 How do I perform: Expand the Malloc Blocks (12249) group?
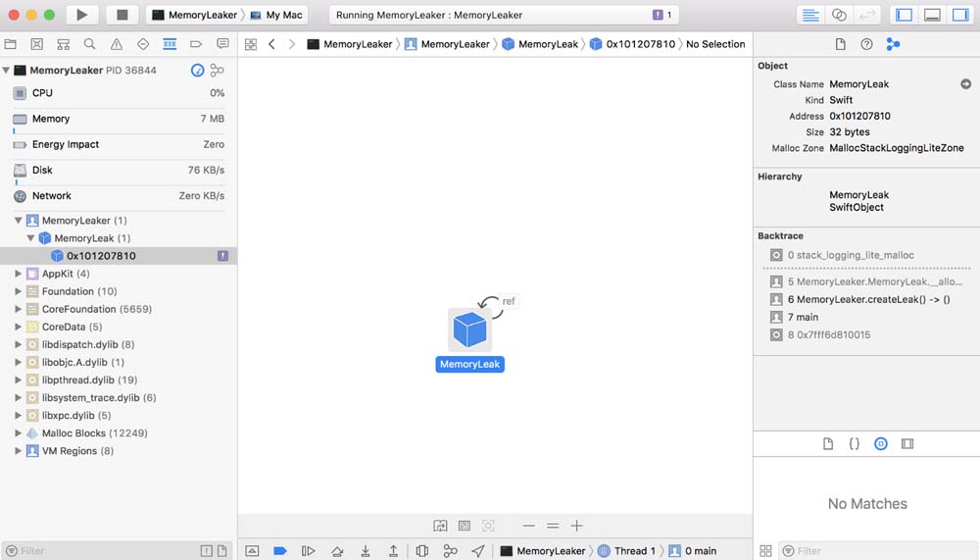(19, 433)
